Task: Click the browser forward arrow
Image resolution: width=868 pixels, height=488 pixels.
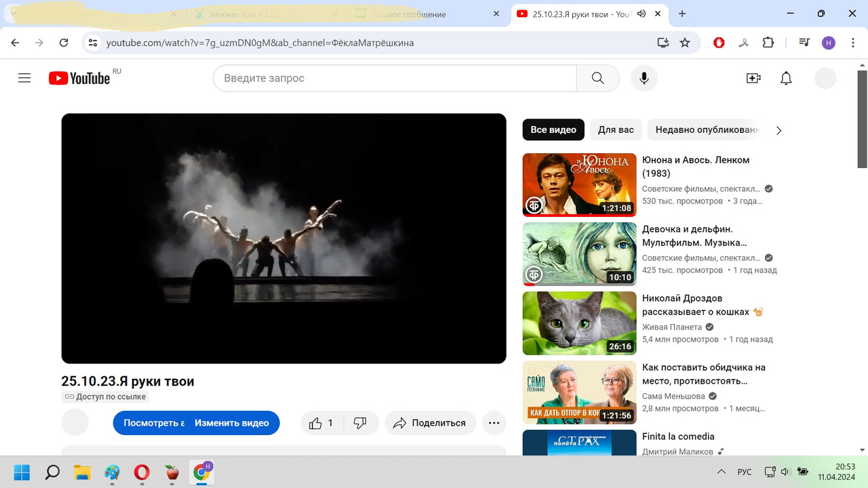Action: (39, 43)
